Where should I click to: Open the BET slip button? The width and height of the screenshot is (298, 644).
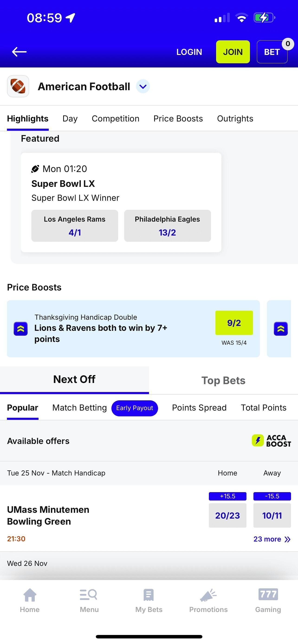pyautogui.click(x=272, y=52)
